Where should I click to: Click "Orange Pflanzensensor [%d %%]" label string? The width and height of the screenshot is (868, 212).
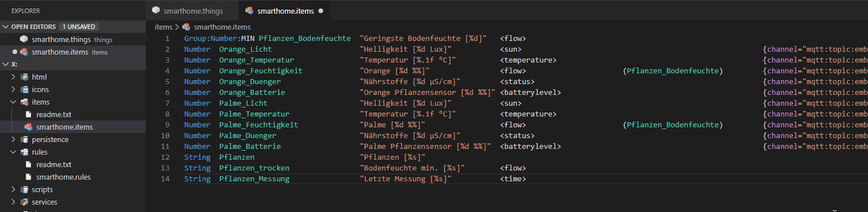coord(427,93)
